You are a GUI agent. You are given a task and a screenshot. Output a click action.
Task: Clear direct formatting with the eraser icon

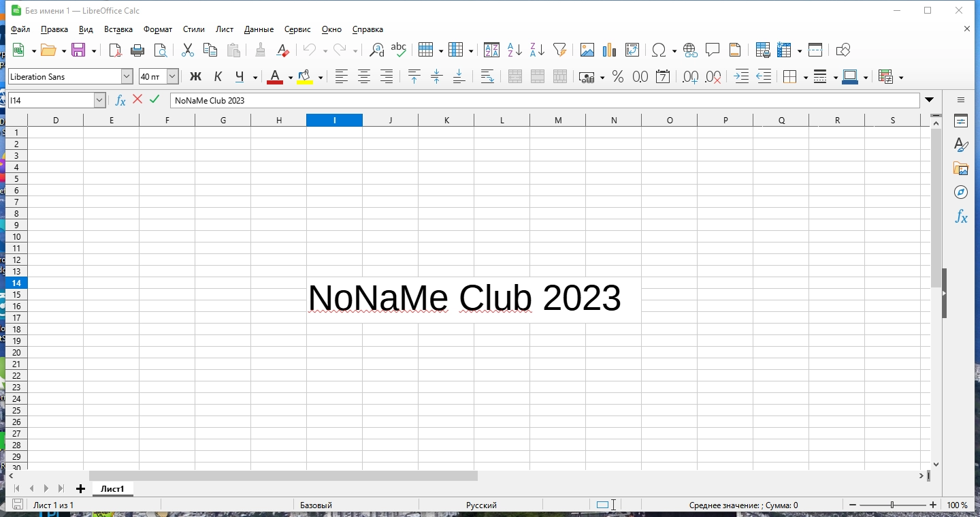[282, 50]
